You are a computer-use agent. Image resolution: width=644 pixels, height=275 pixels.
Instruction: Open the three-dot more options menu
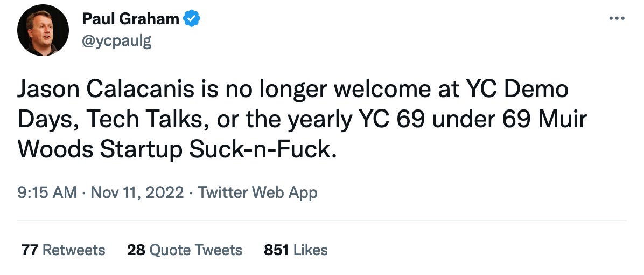click(616, 18)
